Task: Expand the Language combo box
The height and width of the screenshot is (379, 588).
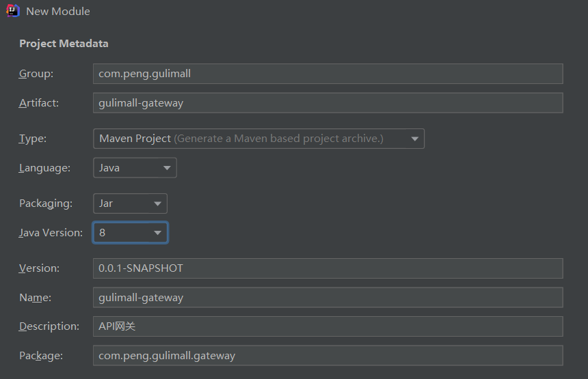Action: coord(135,168)
